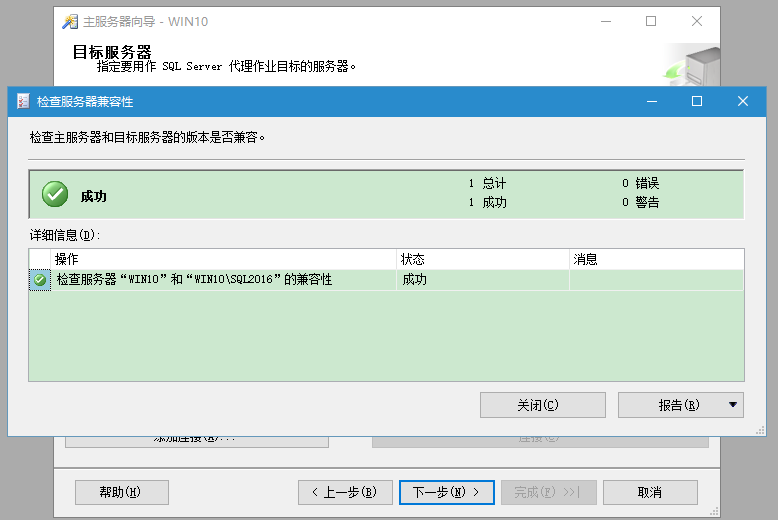The image size is (778, 520).
Task: Click the large green success checkmark icon
Action: point(55,195)
